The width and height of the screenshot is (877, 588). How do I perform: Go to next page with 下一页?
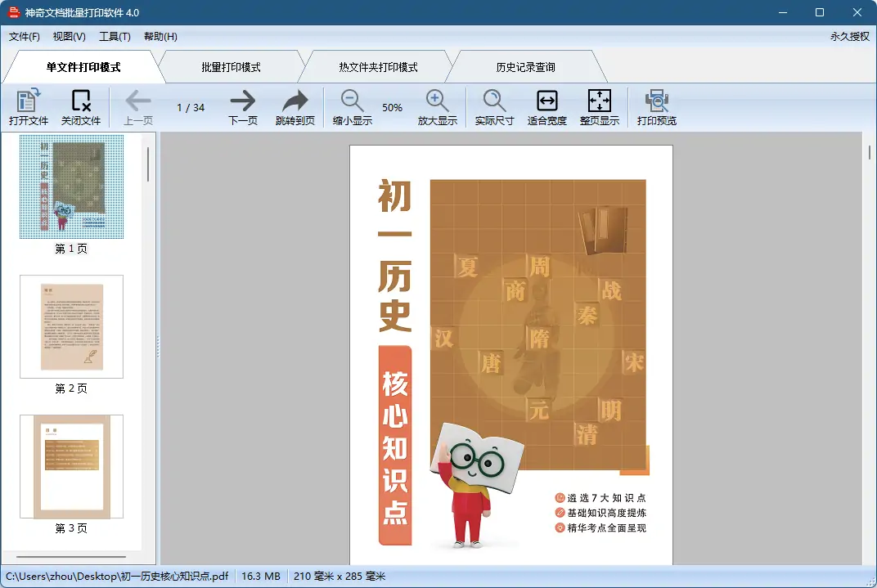click(243, 107)
